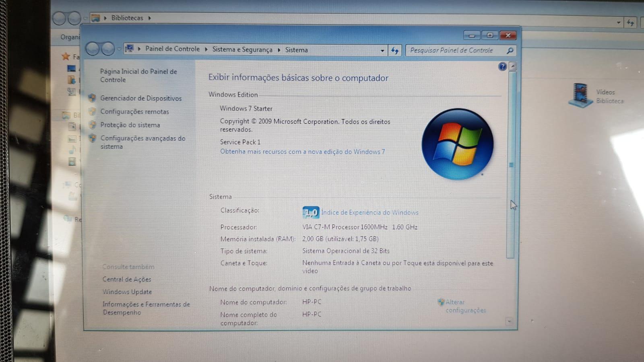This screenshot has height=362, width=644.
Task: Click folder icon in Bibliotecas address bar
Action: click(x=96, y=18)
